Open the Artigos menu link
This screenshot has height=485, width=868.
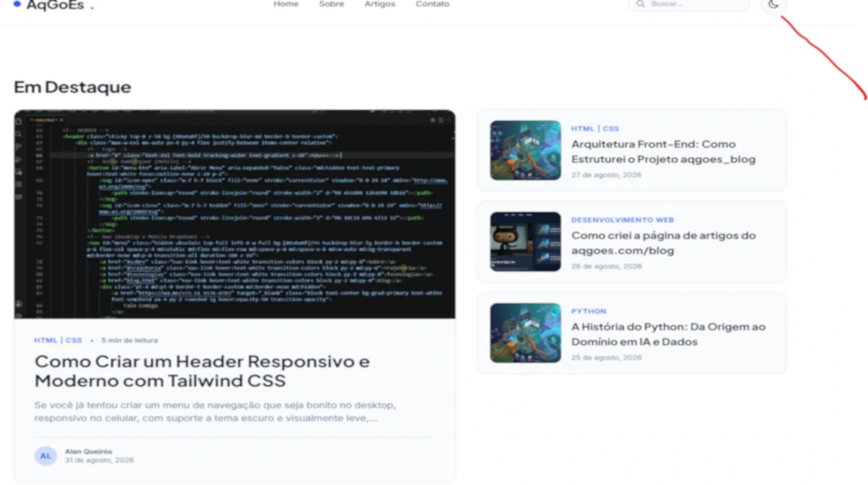point(380,4)
